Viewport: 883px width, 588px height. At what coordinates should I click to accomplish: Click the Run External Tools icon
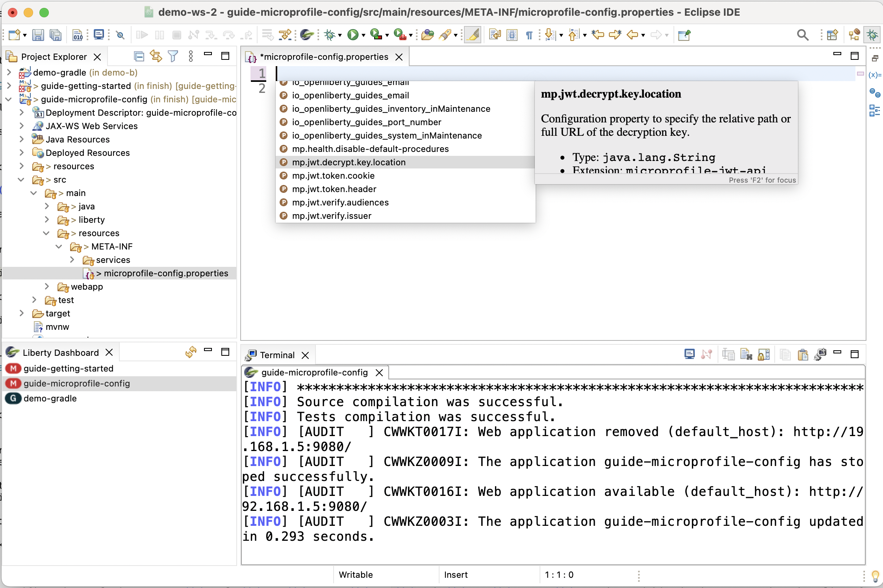pos(400,35)
